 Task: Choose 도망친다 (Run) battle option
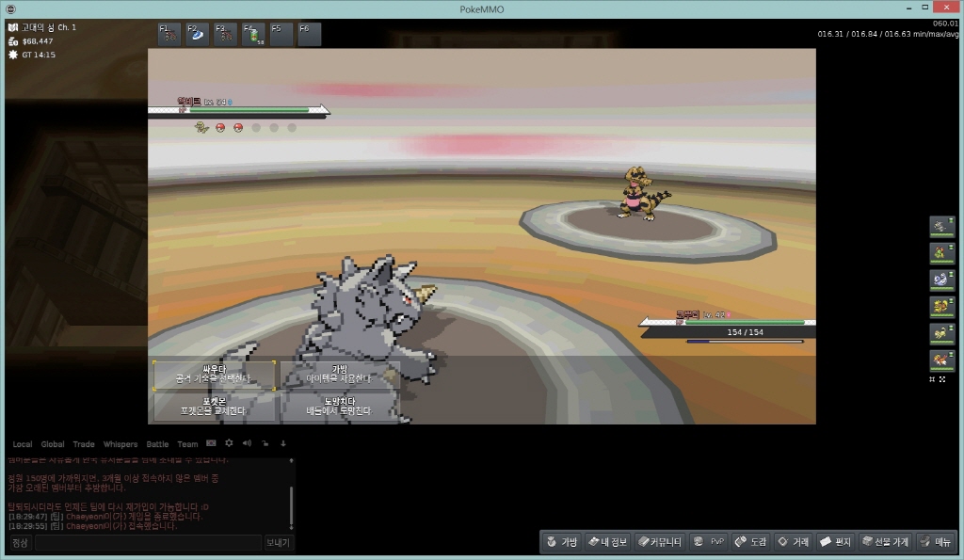[340, 407]
